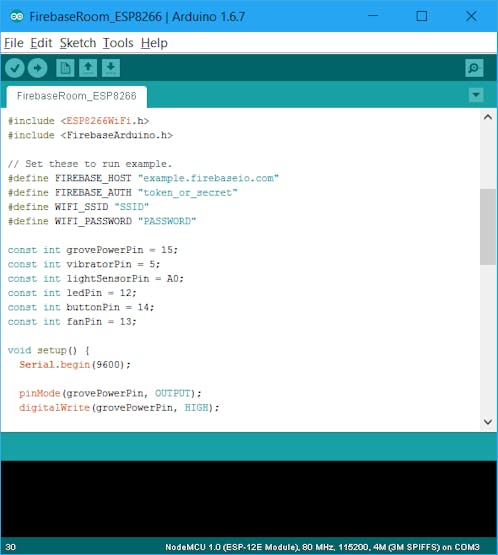Place cursor on FIREBASE_HOST define line
This screenshot has width=498, height=555.
[143, 178]
